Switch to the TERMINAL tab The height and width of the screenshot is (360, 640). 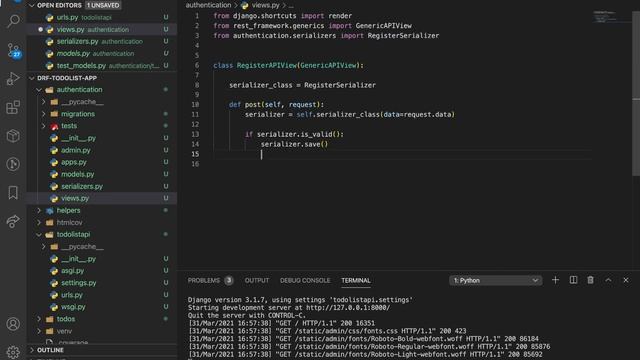tap(356, 280)
